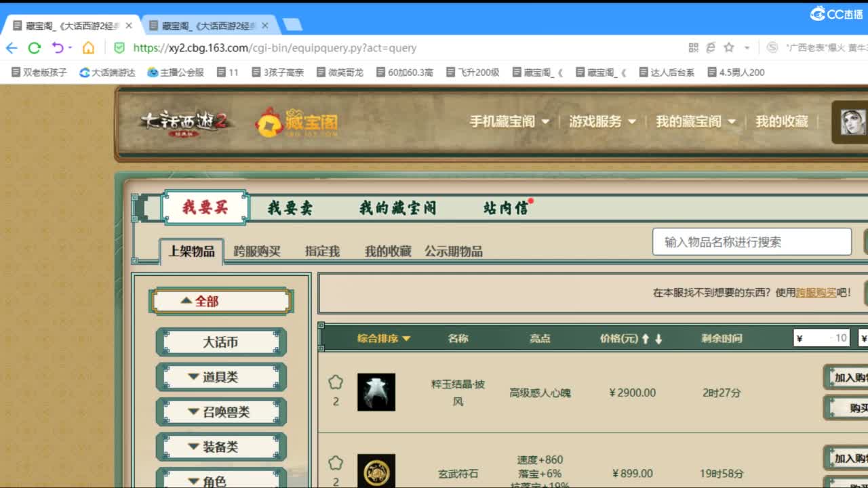This screenshot has height=488, width=868.
Task: Open the 公示期物品 sub-tab
Action: coord(454,251)
